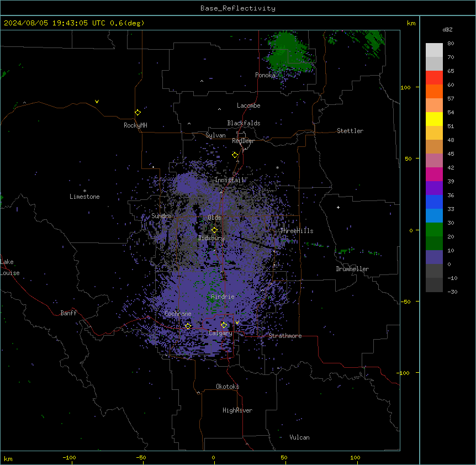Pick the bright green 30-20 dBZ legend color
Viewport: 476px width, 465px height.
pos(434,230)
